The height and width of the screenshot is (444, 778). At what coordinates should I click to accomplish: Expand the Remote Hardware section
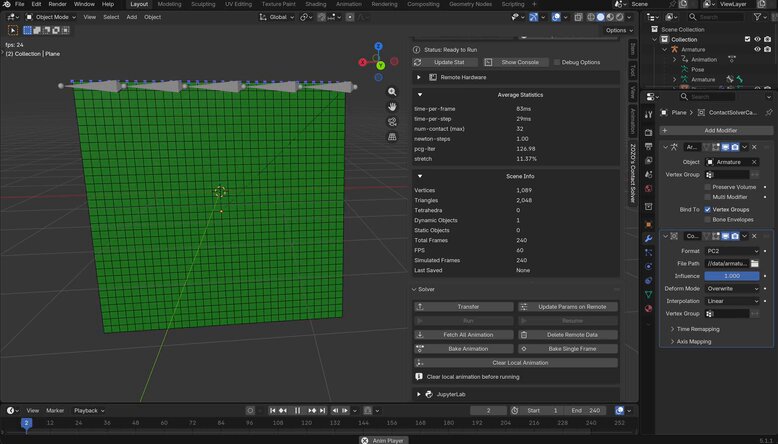(419, 77)
